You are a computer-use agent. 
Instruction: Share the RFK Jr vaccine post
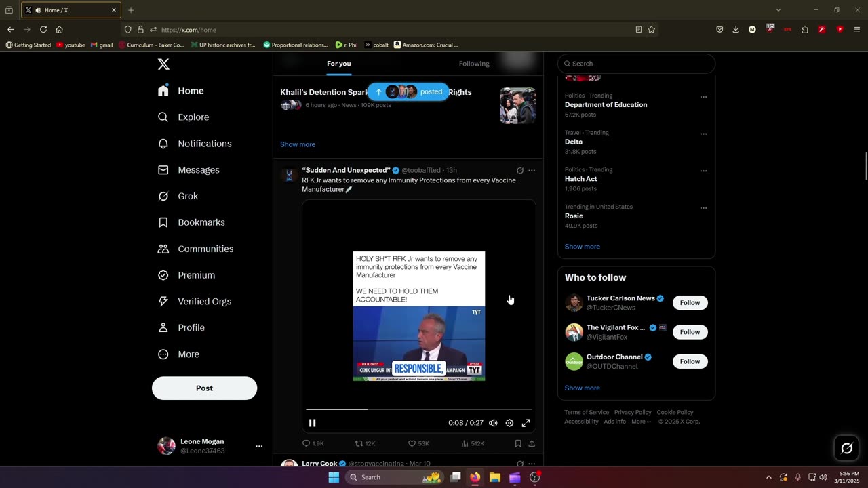point(532,443)
